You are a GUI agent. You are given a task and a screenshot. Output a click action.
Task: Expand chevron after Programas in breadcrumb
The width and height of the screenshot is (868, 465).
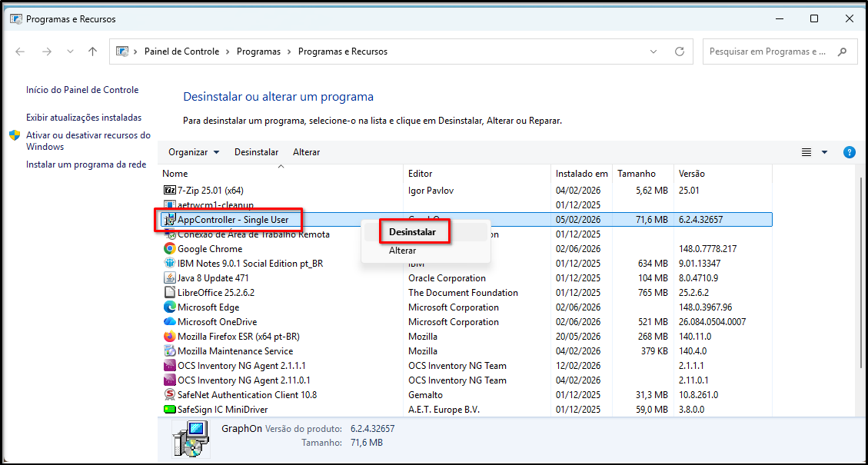point(289,51)
